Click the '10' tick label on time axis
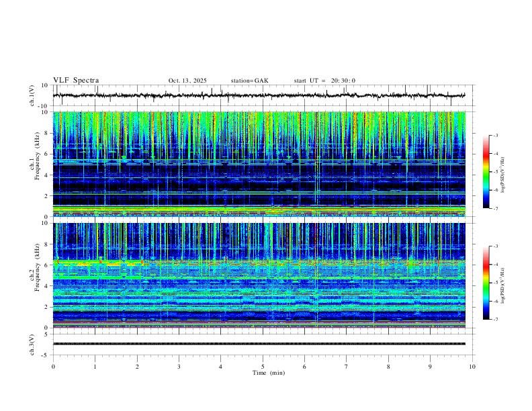Image resolution: width=532 pixels, height=411 pixels. 472,367
